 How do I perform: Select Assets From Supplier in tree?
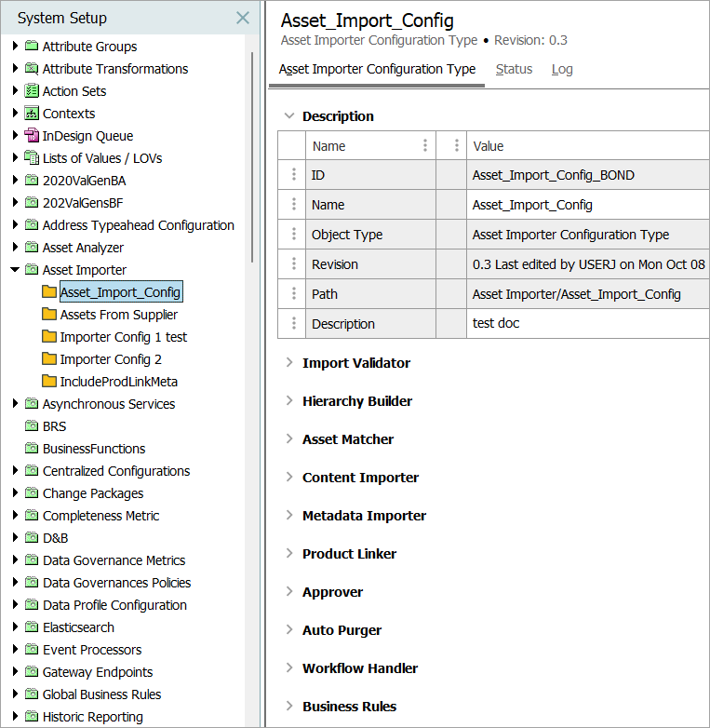pos(118,315)
